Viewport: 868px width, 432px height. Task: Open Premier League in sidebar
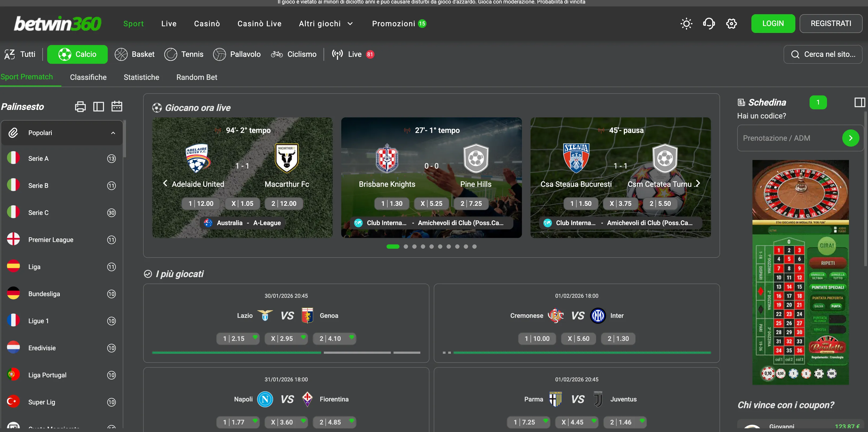point(62,240)
